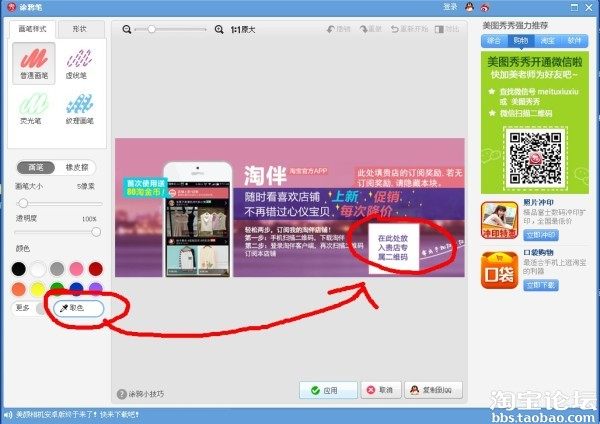The width and height of the screenshot is (600, 424).
Task: Switch to 橡皮擦 eraser mode
Action: (77, 168)
